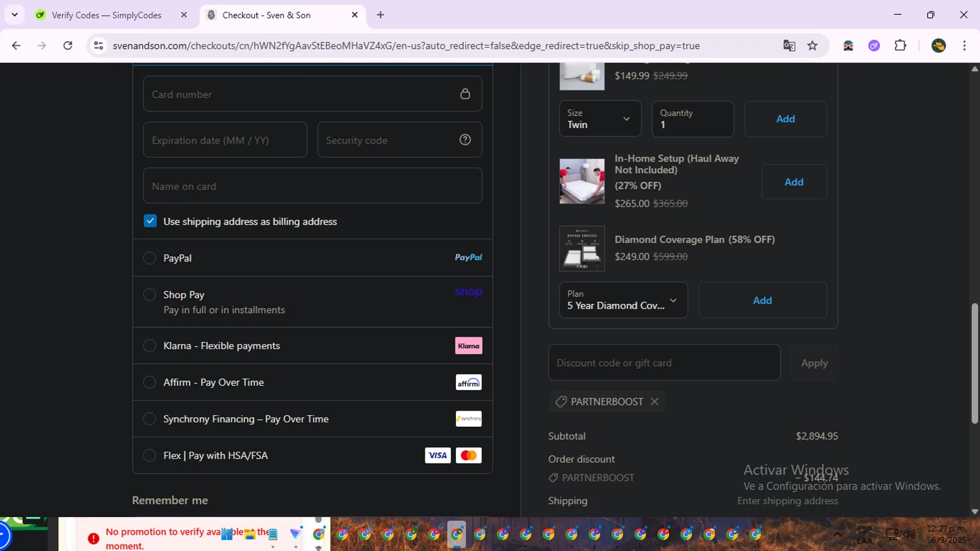The image size is (980, 551).
Task: Switch to the Verify Codes — SimplyCodes tab
Action: tap(106, 15)
